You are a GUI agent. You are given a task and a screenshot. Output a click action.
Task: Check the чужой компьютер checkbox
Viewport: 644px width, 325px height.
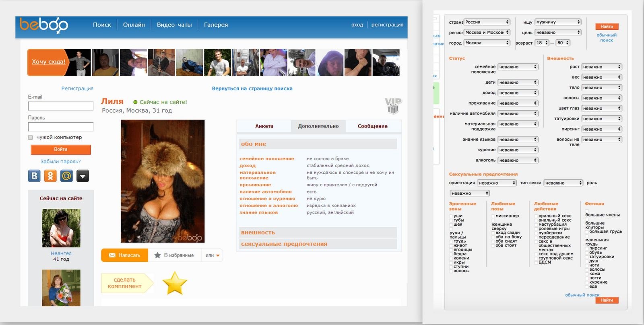(x=31, y=138)
